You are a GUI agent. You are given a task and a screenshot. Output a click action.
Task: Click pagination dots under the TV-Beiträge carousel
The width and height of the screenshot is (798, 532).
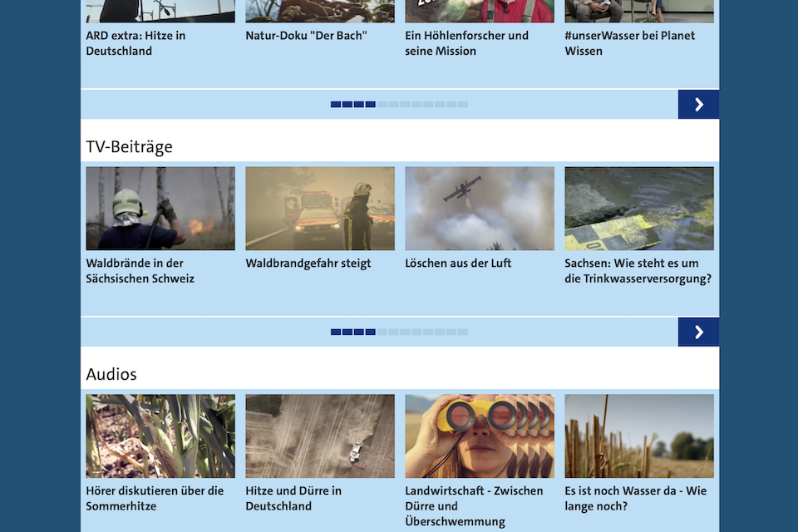tap(399, 332)
